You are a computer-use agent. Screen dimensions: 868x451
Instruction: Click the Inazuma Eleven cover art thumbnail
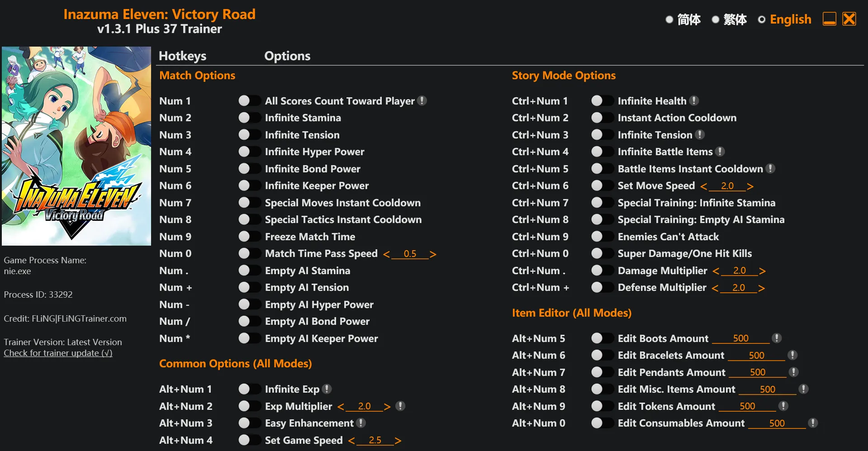pos(76,146)
